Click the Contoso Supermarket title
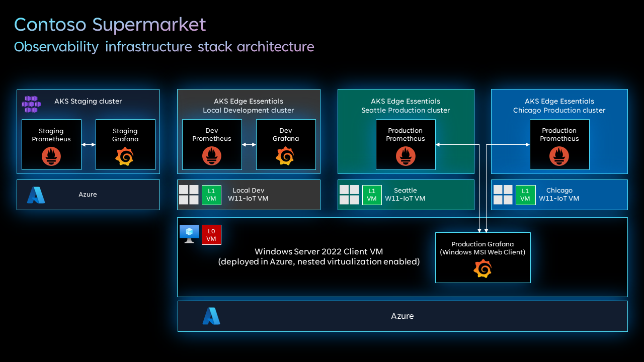This screenshot has width=644, height=362. [x=110, y=25]
